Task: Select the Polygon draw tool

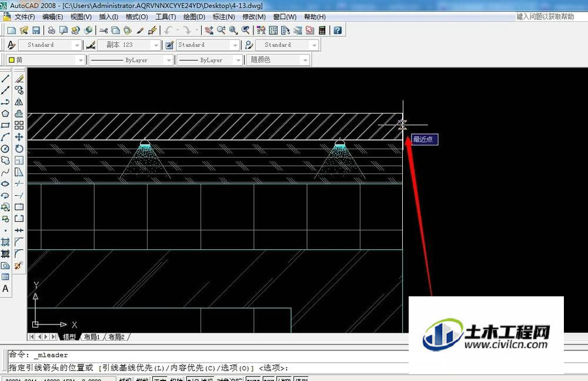Action: point(5,113)
